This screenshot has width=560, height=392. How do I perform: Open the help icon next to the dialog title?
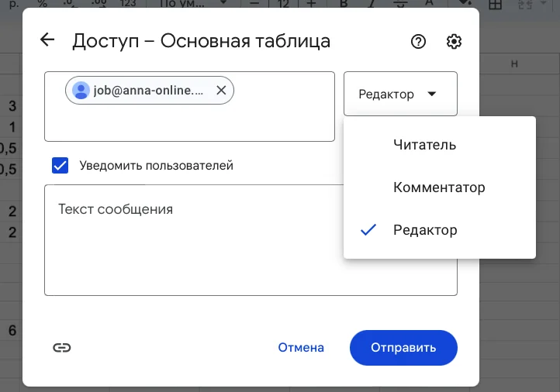(418, 42)
